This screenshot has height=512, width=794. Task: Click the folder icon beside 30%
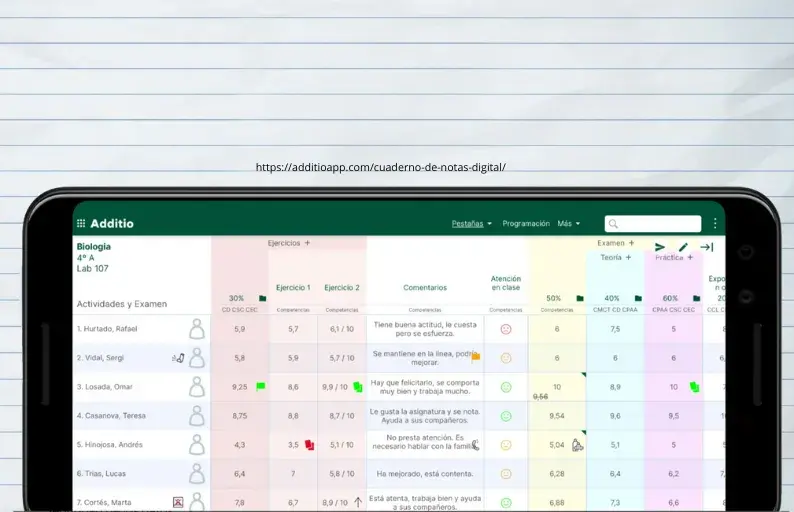(262, 298)
